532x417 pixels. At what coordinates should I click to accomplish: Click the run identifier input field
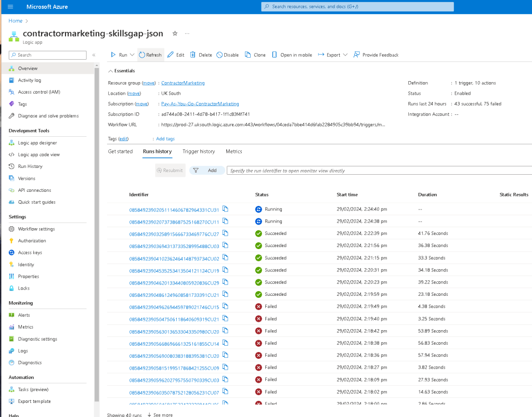(x=379, y=171)
